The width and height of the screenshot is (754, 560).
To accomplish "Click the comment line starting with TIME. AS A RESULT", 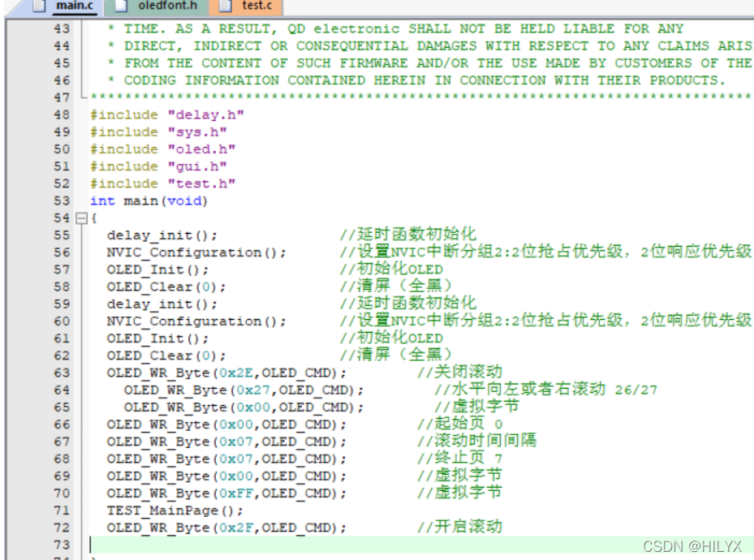I will pos(395,29).
